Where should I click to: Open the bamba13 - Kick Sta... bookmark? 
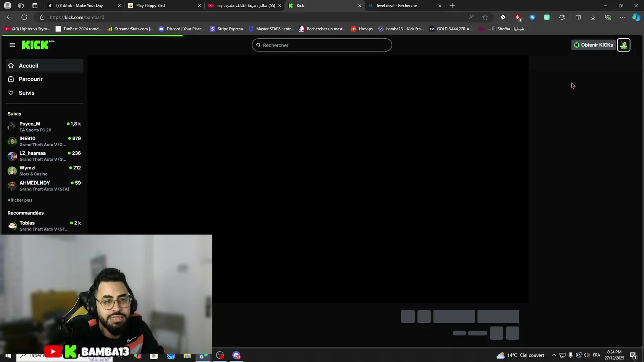tap(401, 29)
